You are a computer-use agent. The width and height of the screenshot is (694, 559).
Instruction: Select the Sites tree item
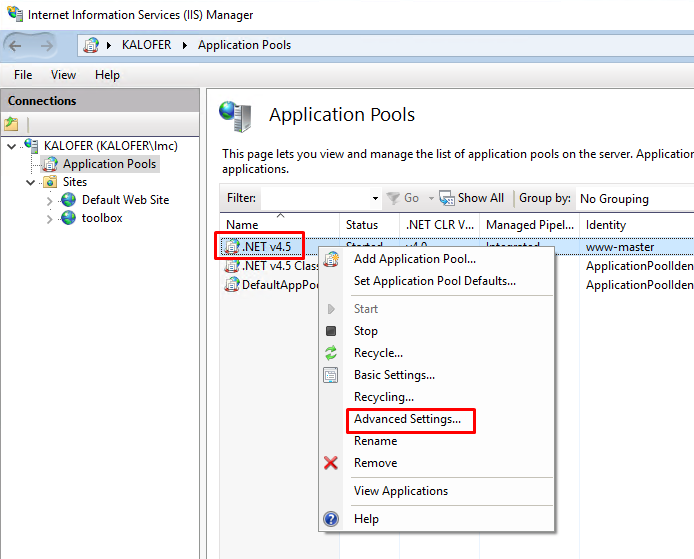click(75, 182)
